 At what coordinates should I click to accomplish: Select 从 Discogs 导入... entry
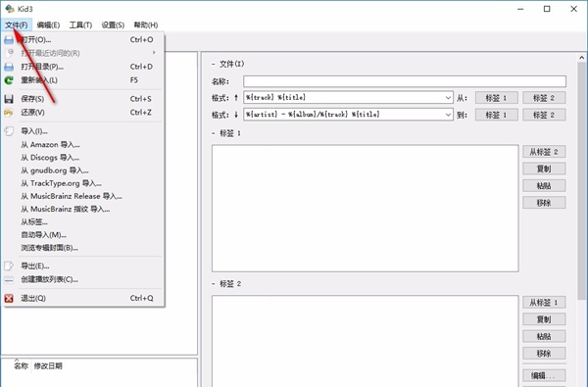tap(83, 158)
